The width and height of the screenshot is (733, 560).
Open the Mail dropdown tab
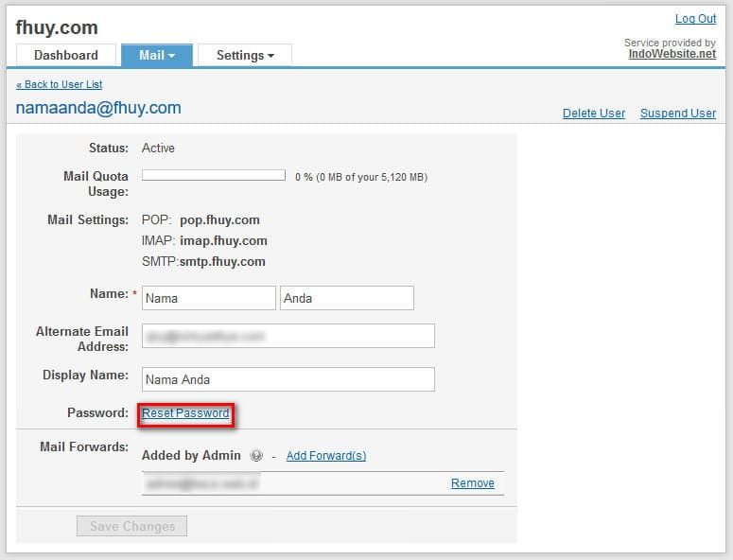[x=157, y=55]
